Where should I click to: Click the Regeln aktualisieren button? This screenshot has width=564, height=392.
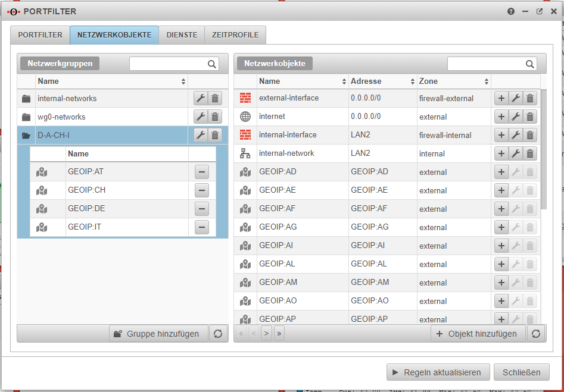[438, 372]
